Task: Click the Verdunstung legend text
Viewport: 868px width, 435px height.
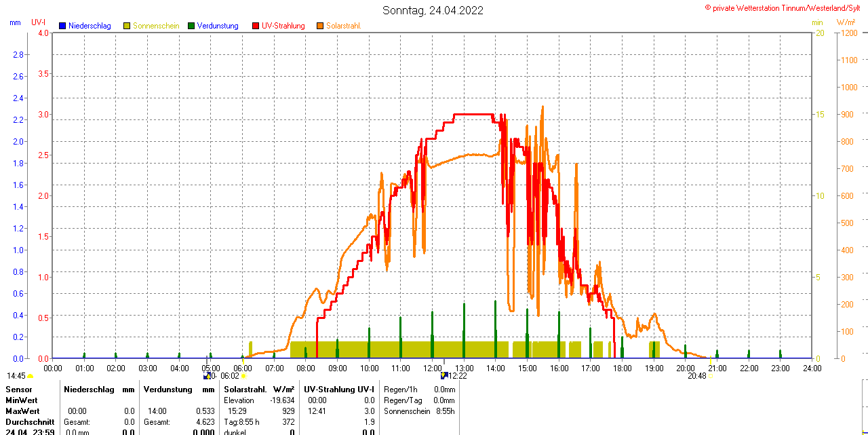Action: point(218,26)
